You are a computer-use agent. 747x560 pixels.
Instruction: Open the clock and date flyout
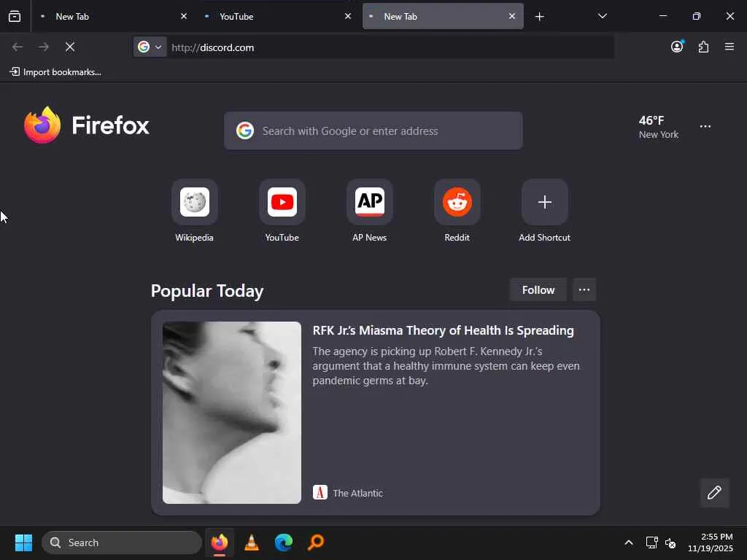(710, 542)
